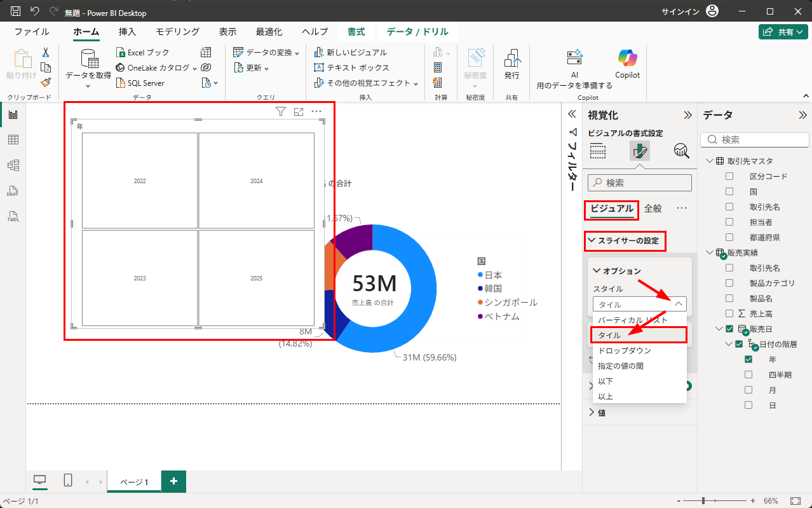
Task: Check the 都道府県 field
Action: click(729, 237)
